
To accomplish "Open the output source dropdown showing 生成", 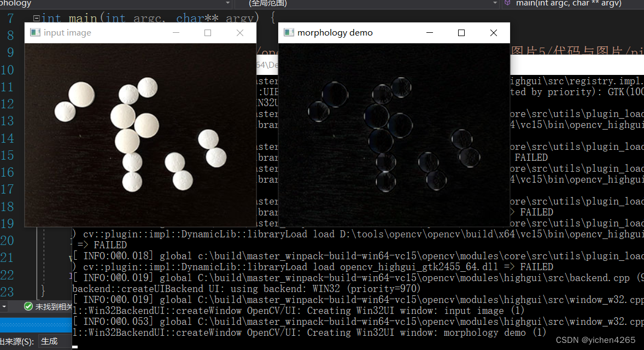I will 55,341.
